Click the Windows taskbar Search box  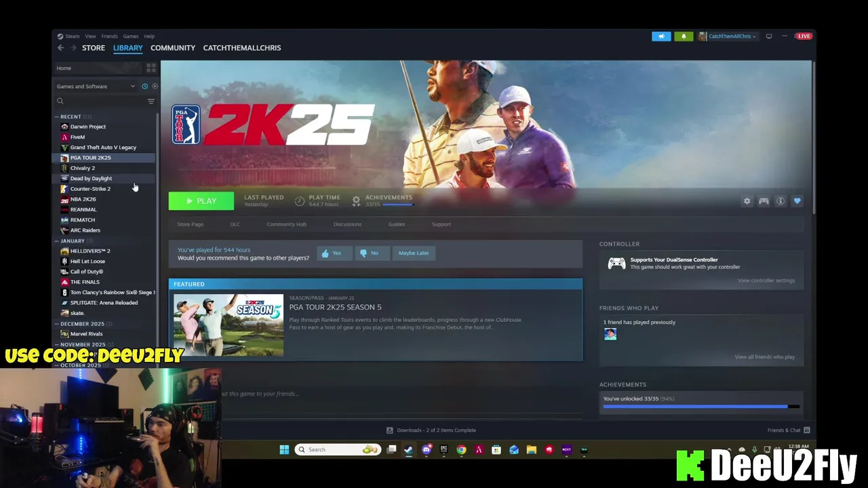337,449
